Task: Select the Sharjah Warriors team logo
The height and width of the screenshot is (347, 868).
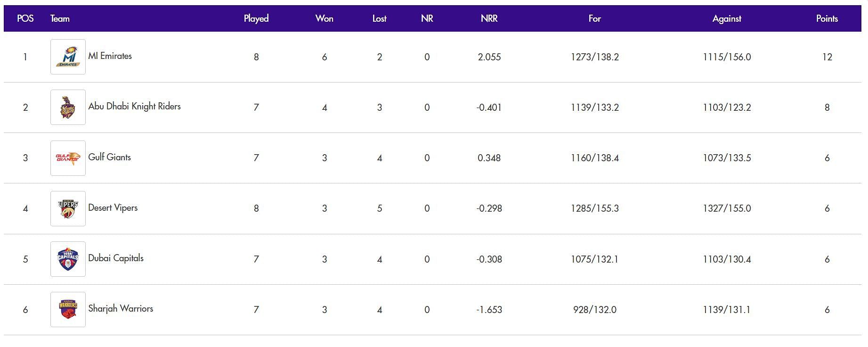Action: (x=68, y=309)
